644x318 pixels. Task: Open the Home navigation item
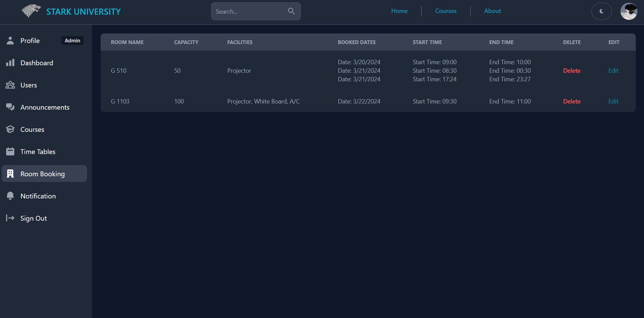[399, 11]
